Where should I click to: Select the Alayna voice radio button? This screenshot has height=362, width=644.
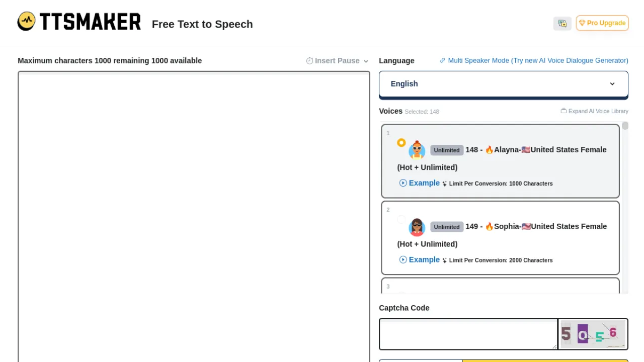click(401, 143)
